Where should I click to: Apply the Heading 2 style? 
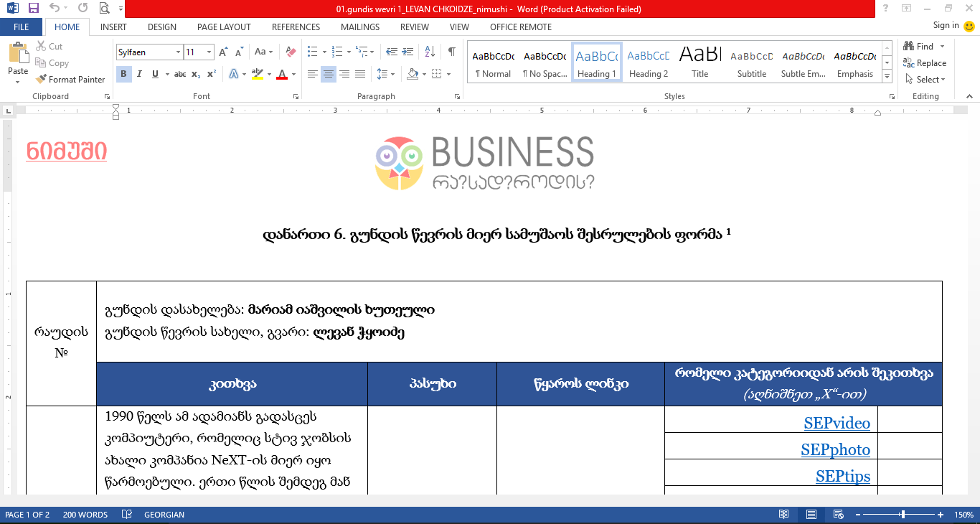coord(648,63)
